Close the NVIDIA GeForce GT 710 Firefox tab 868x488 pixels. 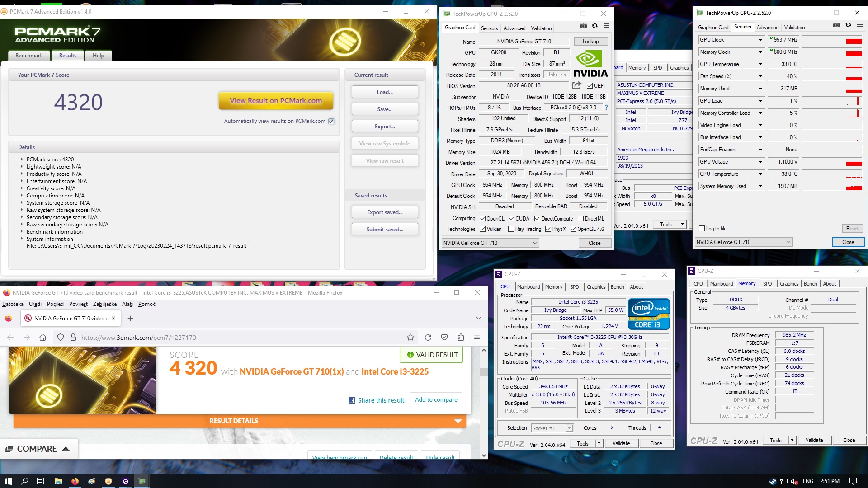(x=113, y=319)
